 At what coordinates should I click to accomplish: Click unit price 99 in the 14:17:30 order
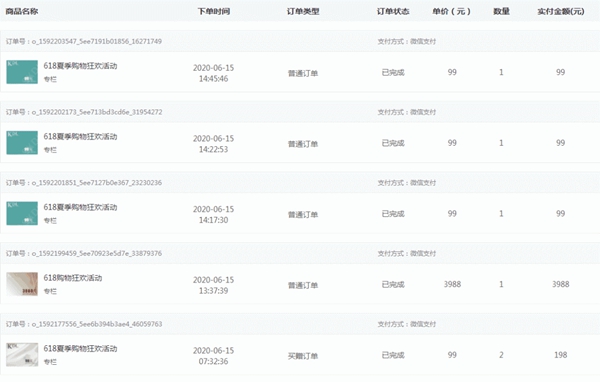pos(452,213)
